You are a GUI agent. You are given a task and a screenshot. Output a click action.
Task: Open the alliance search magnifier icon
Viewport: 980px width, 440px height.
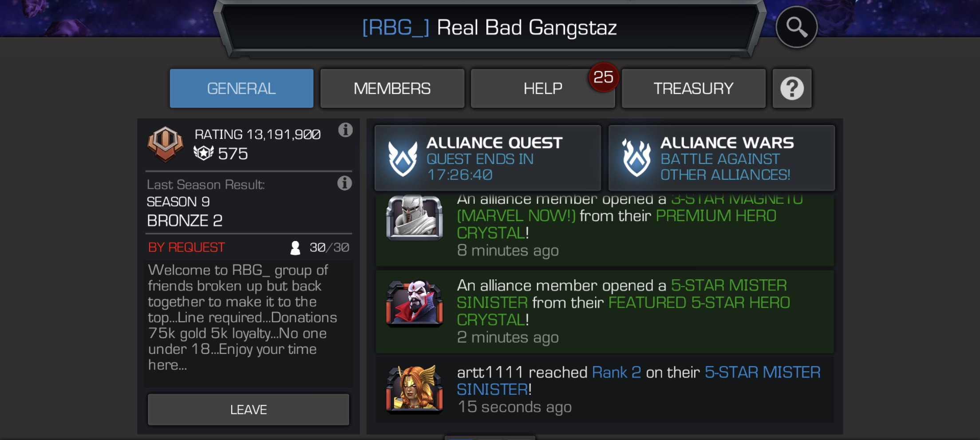pyautogui.click(x=796, y=27)
